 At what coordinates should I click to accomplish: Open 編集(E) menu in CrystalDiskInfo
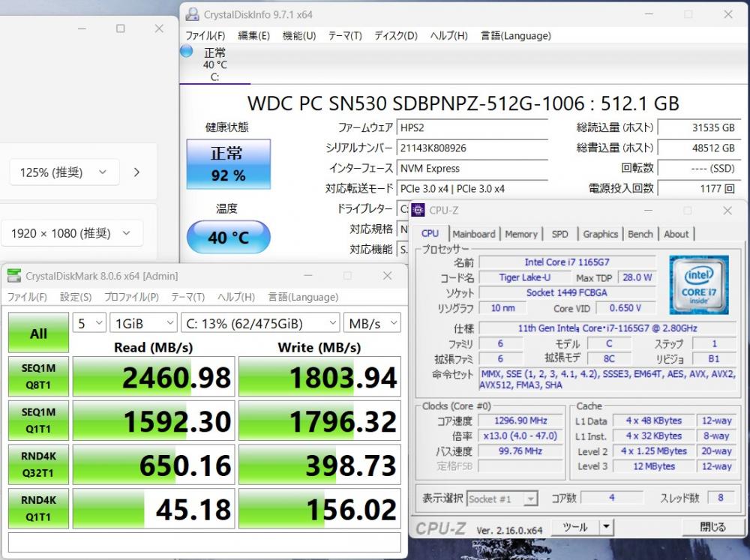(x=254, y=36)
